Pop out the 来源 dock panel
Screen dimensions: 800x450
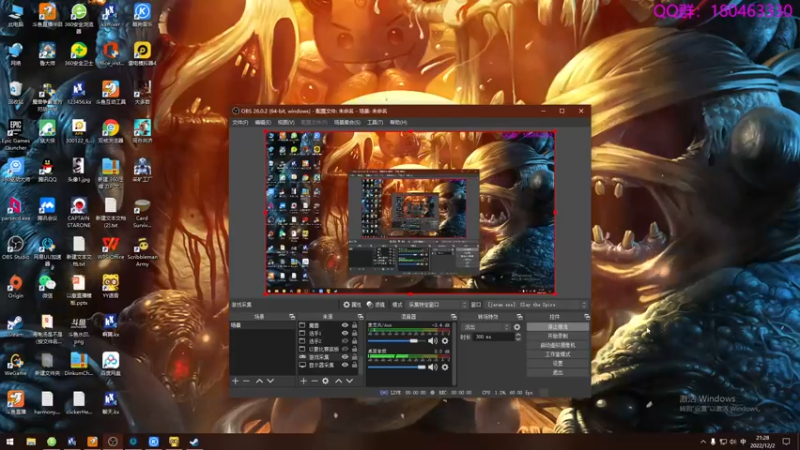click(360, 317)
